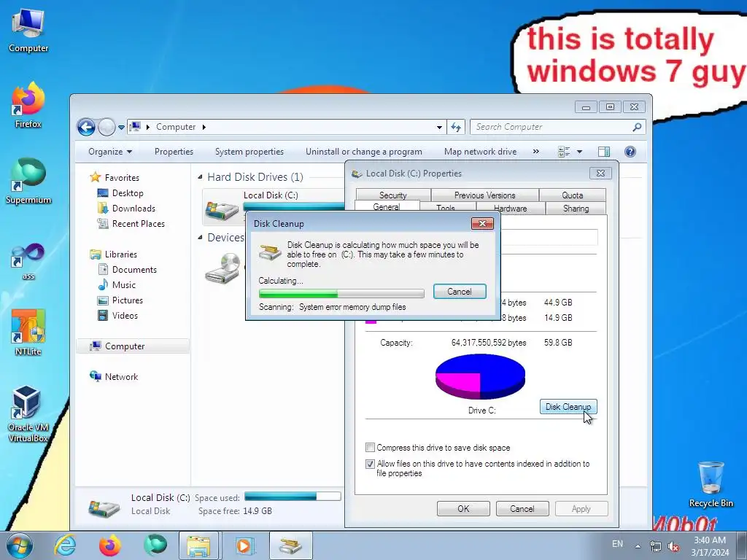Click the Space used bar in details pane
The width and height of the screenshot is (747, 560).
pos(293,497)
